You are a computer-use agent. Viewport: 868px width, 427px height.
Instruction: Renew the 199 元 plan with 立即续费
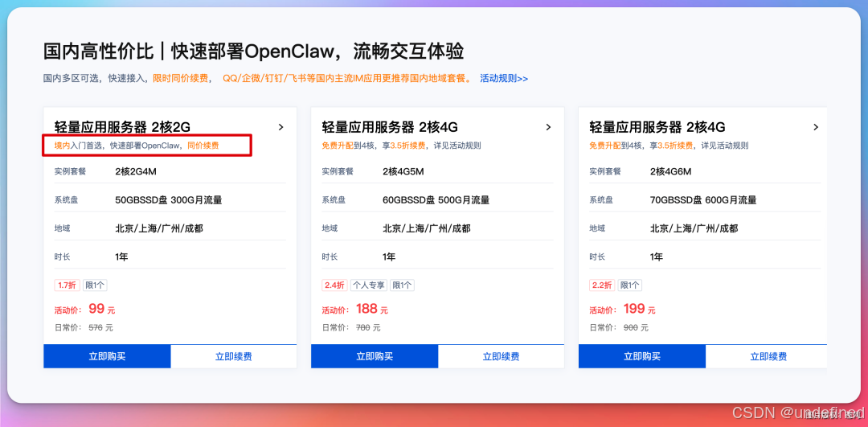click(x=768, y=356)
